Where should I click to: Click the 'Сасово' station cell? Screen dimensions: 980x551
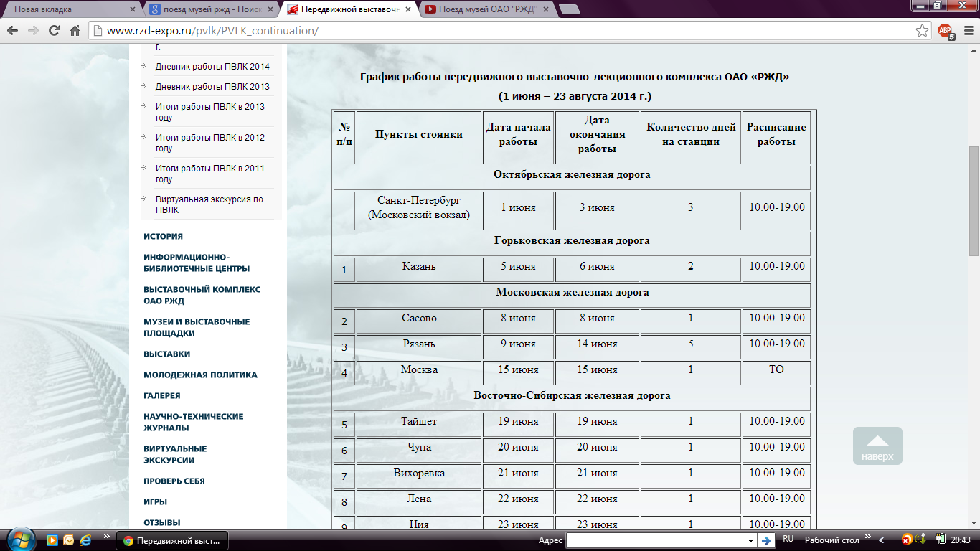(419, 321)
